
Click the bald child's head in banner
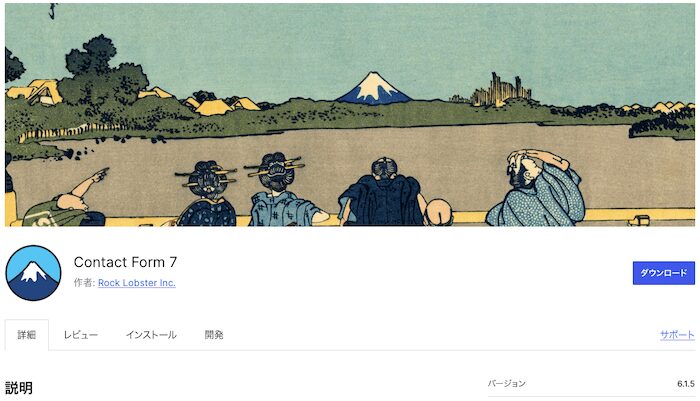[439, 212]
